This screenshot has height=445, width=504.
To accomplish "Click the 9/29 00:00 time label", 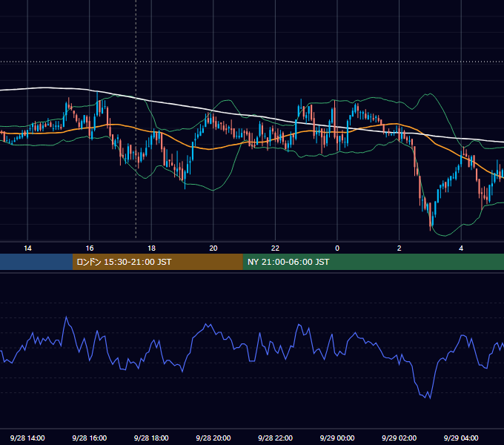I will 337,438.
